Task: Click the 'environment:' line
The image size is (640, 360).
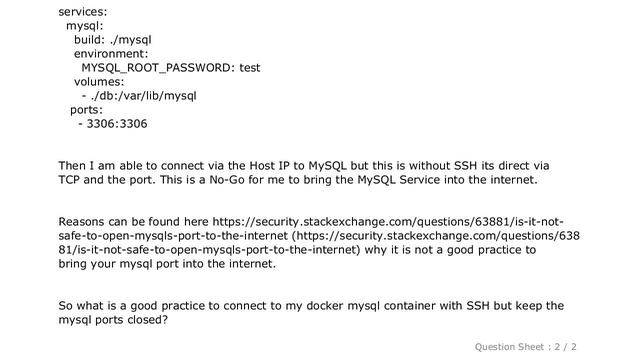Action: coord(111,54)
